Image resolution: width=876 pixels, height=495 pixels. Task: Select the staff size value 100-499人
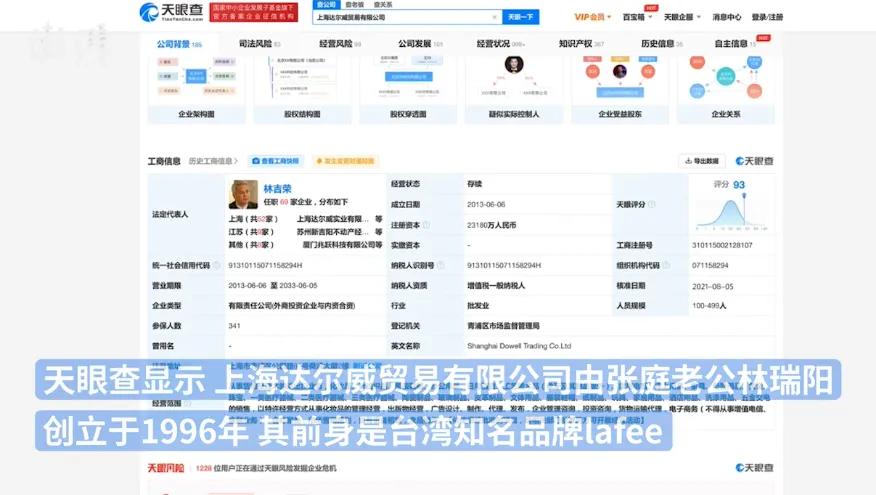(709, 306)
